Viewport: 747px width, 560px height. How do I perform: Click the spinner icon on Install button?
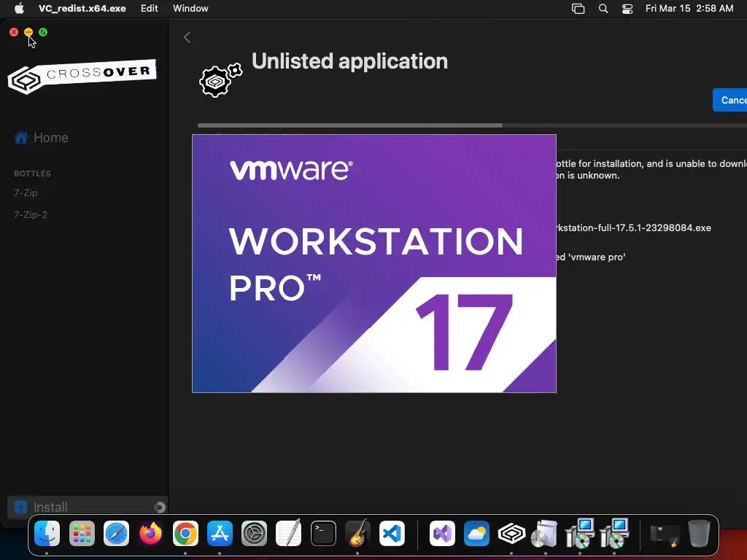[160, 507]
